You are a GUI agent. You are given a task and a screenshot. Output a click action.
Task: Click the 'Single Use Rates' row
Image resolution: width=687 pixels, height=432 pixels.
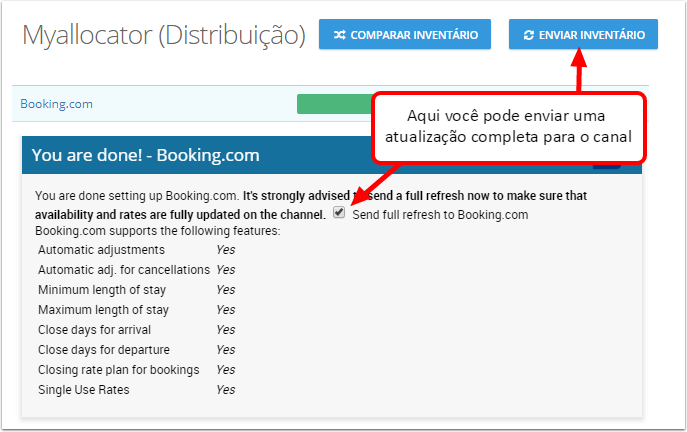tap(136, 390)
